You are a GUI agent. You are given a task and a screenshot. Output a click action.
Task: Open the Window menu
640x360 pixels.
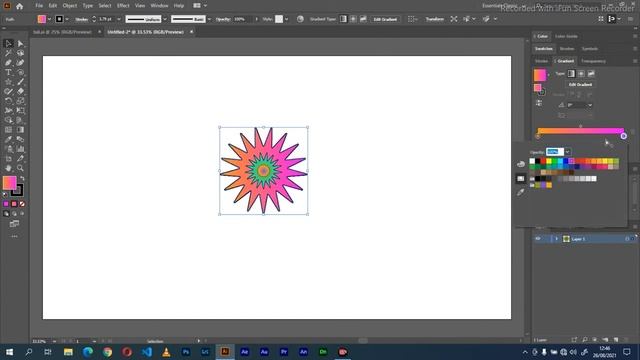159,6
